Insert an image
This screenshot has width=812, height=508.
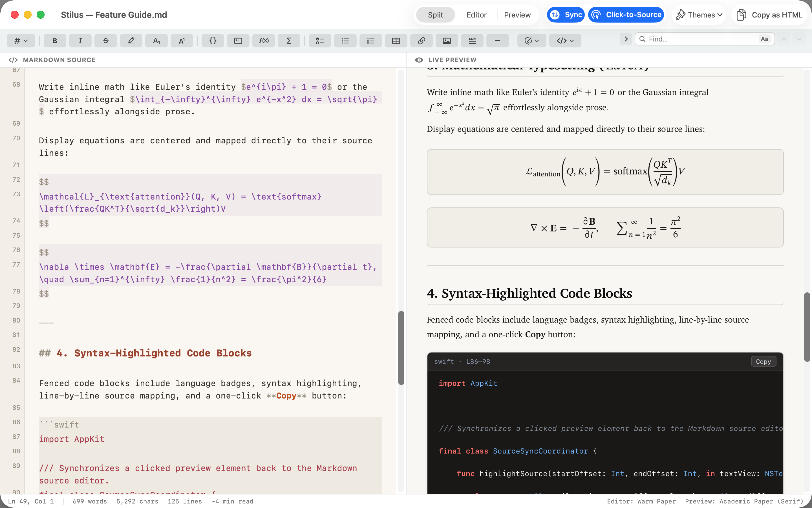pos(447,41)
